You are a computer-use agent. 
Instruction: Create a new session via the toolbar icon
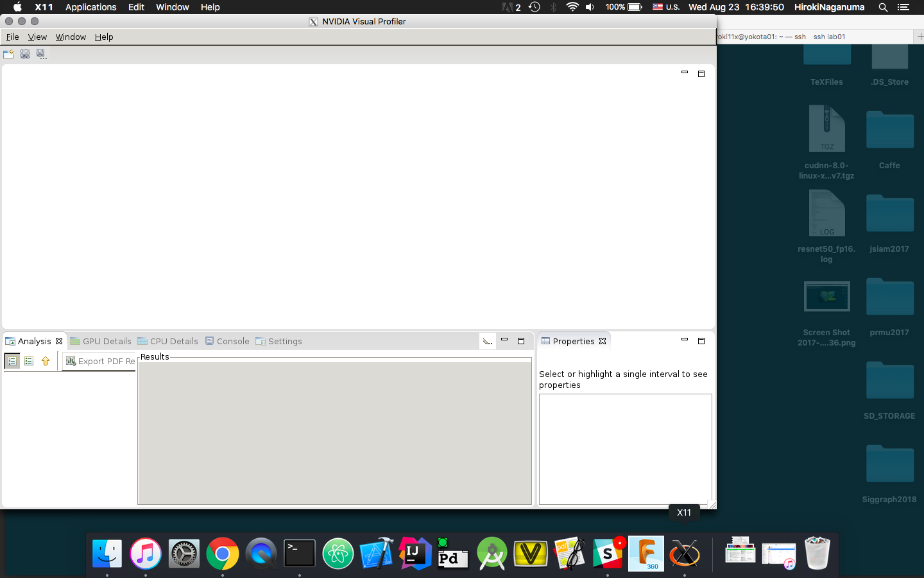coord(8,54)
